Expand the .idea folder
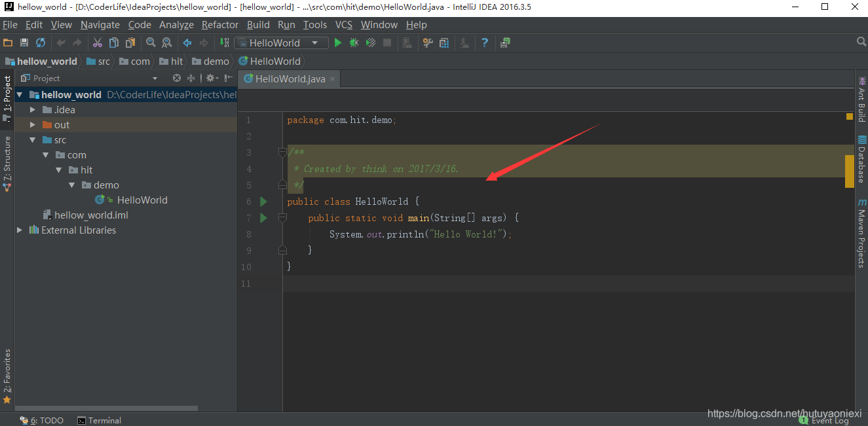The height and width of the screenshot is (426, 868). coord(33,110)
